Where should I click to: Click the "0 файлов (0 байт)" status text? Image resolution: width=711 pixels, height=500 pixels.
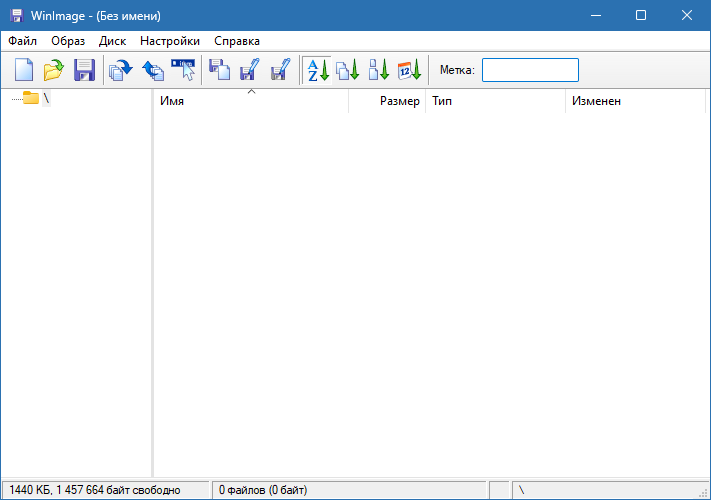(x=263, y=490)
